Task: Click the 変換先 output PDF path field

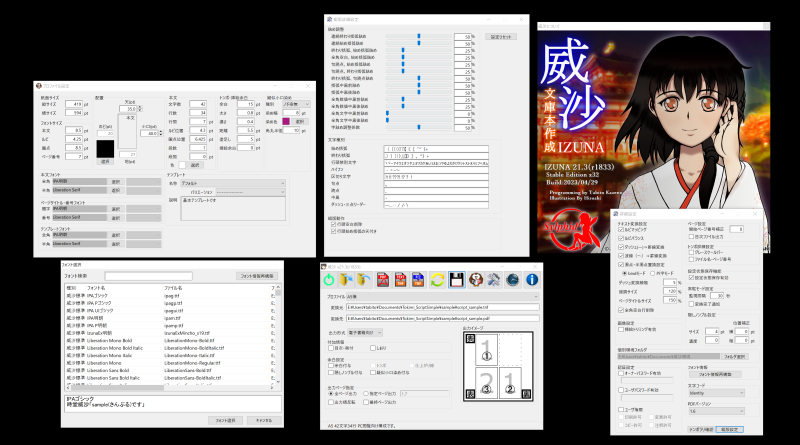Action: click(x=442, y=318)
